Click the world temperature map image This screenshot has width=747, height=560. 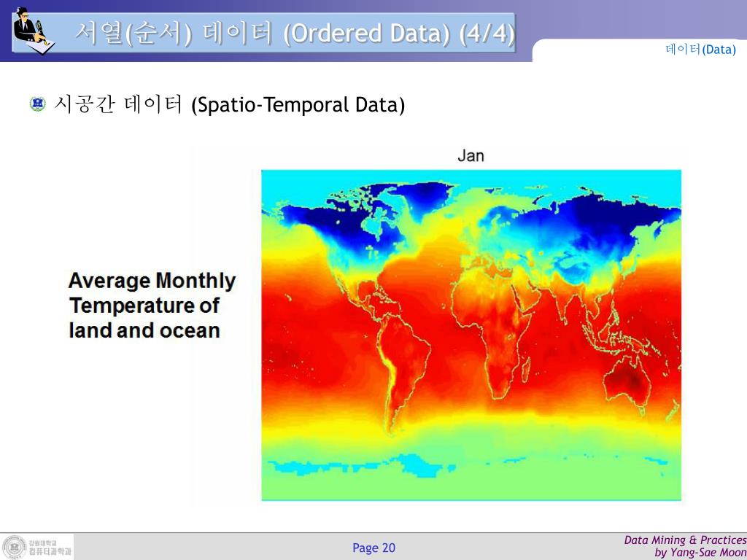pyautogui.click(x=471, y=335)
